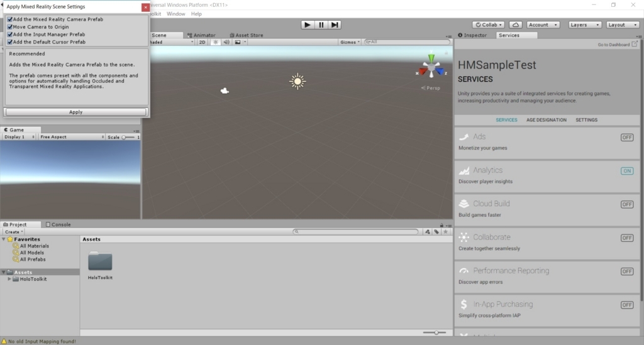Open the Window menu

pos(176,14)
